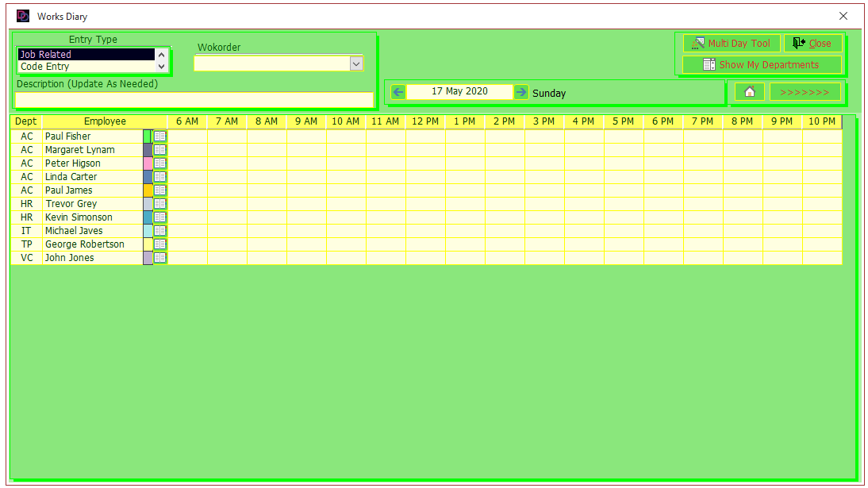Click the 10 PM column header
The width and height of the screenshot is (868, 488).
pos(822,121)
